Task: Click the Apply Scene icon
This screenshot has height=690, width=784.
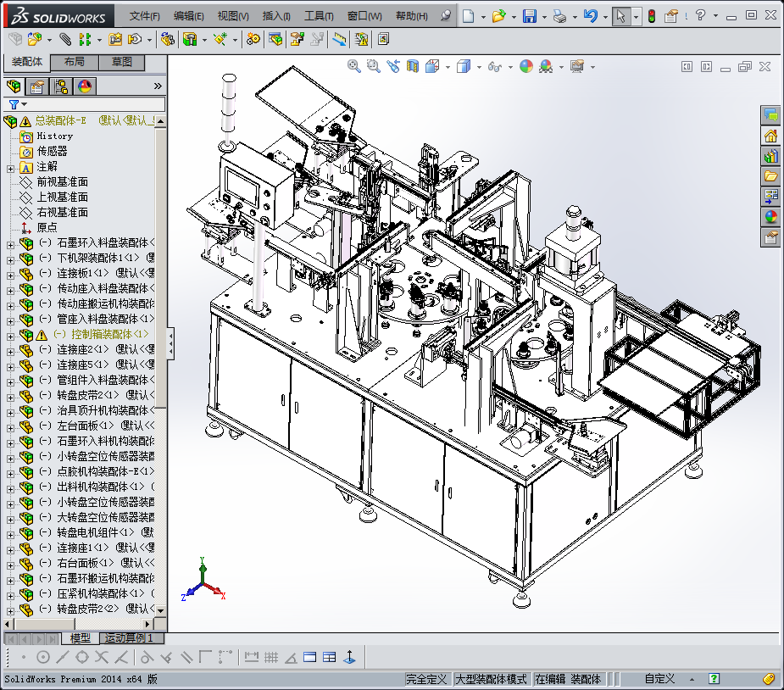Action: point(546,66)
